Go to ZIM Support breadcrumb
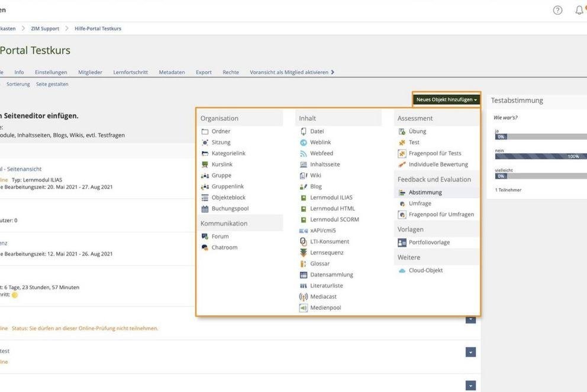587x392 pixels. click(x=45, y=28)
